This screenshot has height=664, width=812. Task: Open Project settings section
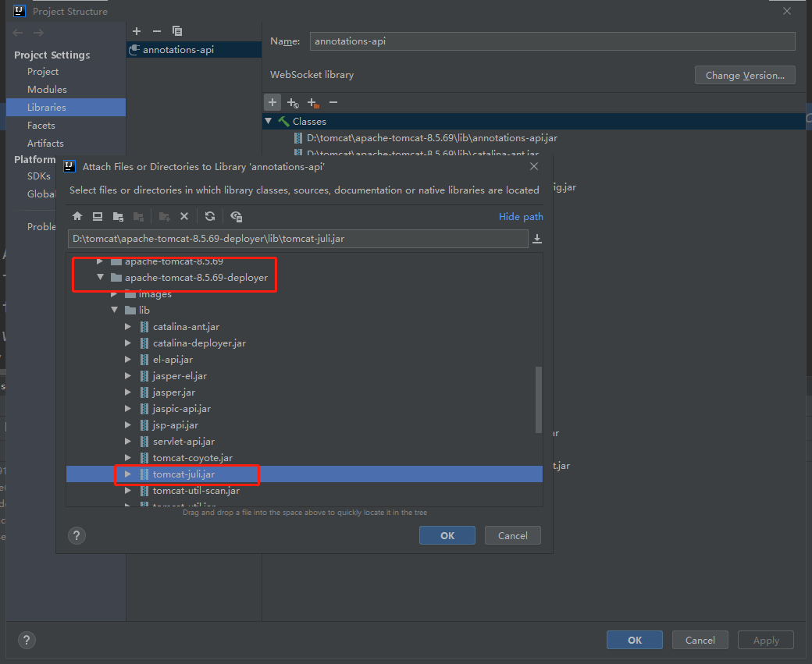42,72
